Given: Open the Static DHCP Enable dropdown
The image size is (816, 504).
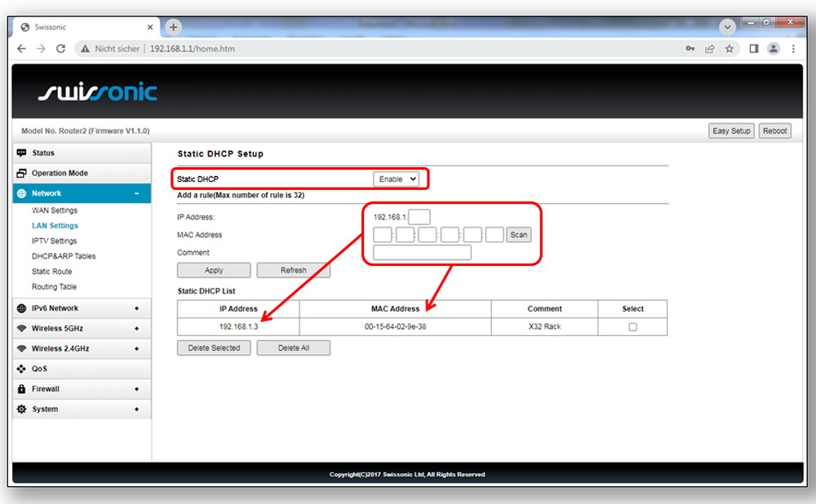Looking at the screenshot, I should [397, 179].
